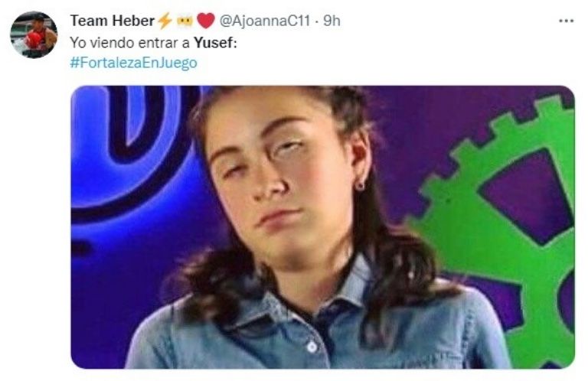Open the Team Heber display name
Image resolution: width=588 pixels, height=381 pixels.
pyautogui.click(x=112, y=21)
